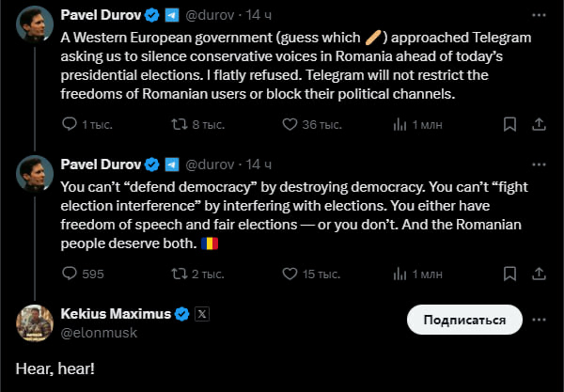Screen dimensions: 564x392
Task: Like the tweet with 36 тыс. likes
Action: tap(290, 124)
